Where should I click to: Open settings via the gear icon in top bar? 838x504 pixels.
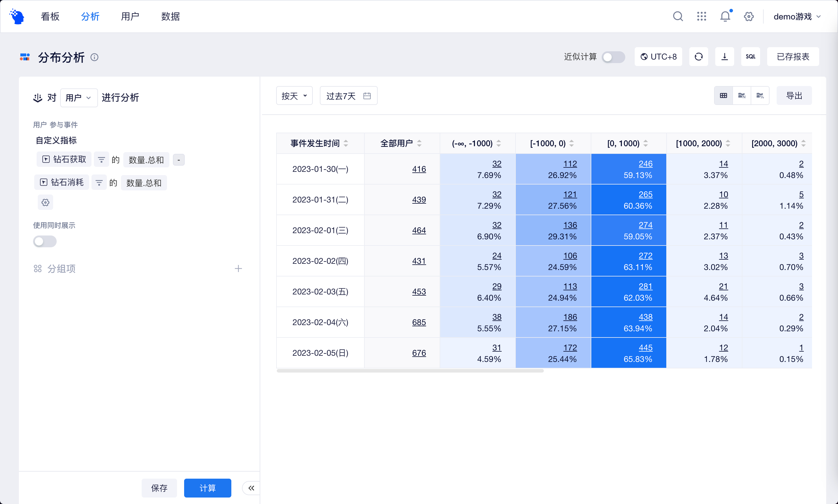click(x=749, y=16)
